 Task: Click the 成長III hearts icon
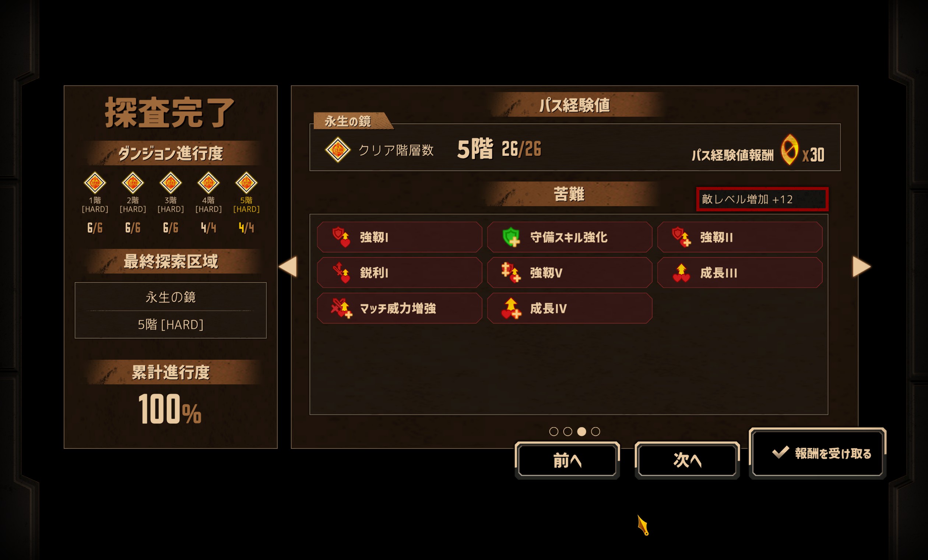pyautogui.click(x=681, y=273)
